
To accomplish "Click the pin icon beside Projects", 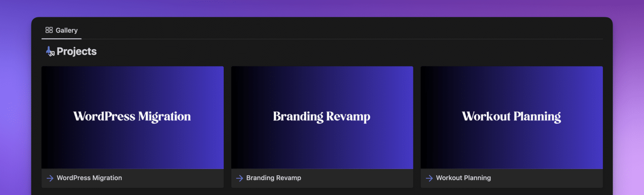I will pyautogui.click(x=50, y=51).
